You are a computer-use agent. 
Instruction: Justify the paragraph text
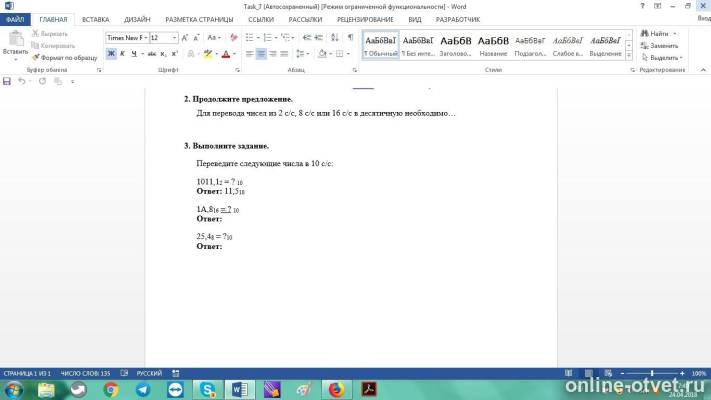pos(284,54)
